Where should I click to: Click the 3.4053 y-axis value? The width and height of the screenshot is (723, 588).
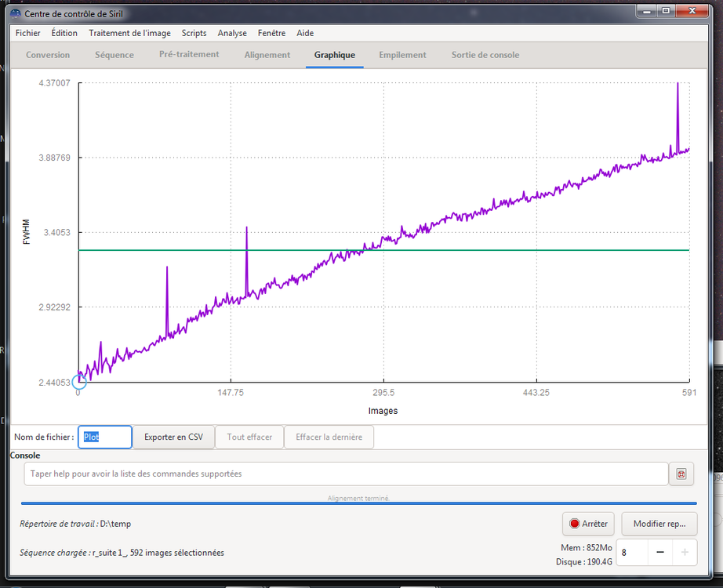56,232
